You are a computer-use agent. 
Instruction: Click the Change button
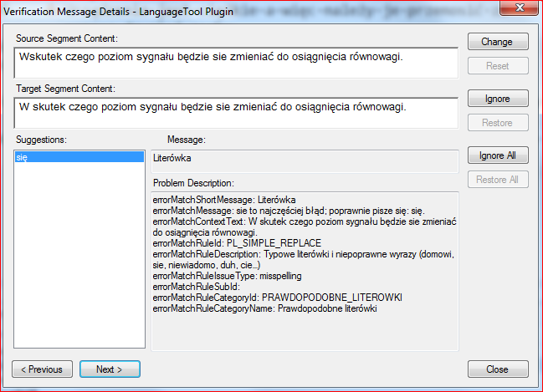coord(497,42)
